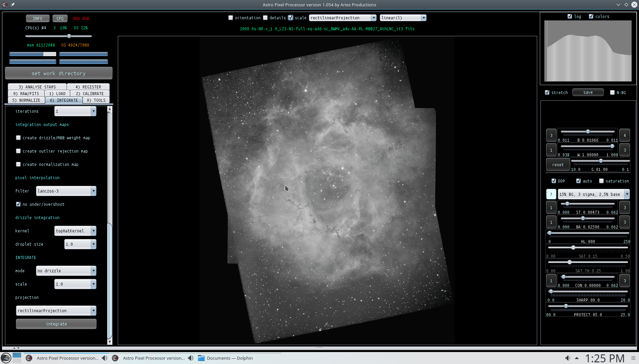The height and width of the screenshot is (364, 639).
Task: Open the integrate scale 1.0 dropdown
Action: 75,284
